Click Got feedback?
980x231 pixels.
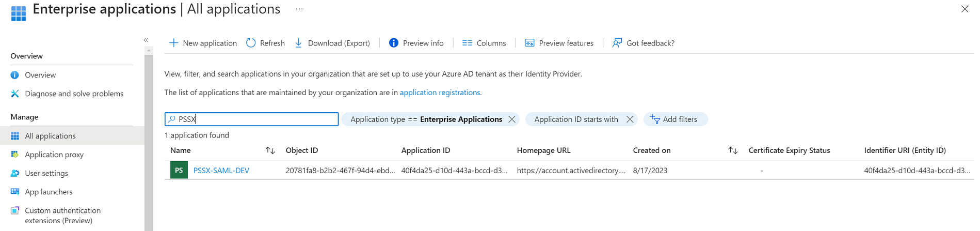(644, 43)
